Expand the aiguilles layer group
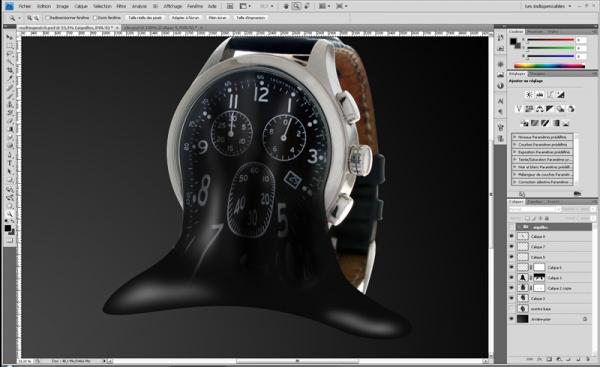Image resolution: width=600 pixels, height=367 pixels. point(519,227)
